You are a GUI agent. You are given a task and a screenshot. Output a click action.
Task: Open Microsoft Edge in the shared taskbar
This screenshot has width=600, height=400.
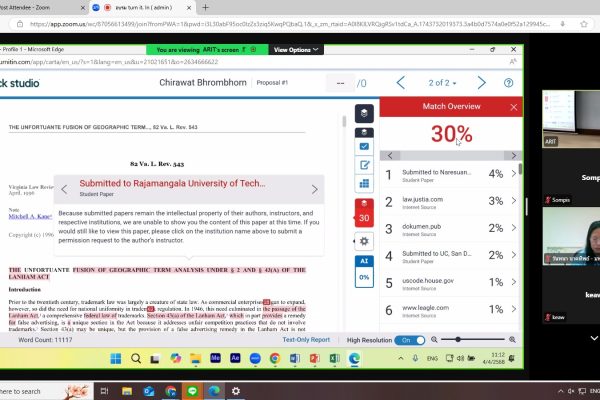[354, 359]
